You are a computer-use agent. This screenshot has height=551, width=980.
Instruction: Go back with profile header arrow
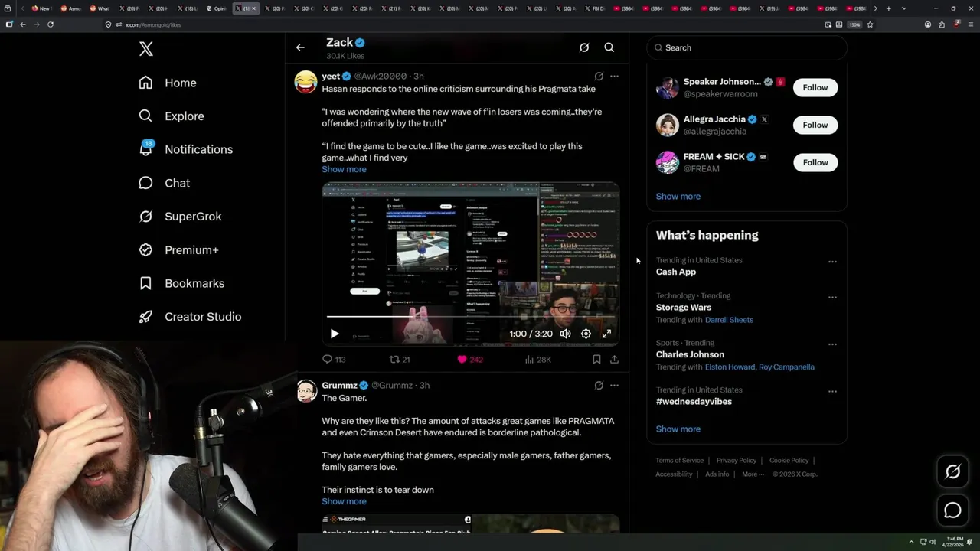[x=300, y=47]
